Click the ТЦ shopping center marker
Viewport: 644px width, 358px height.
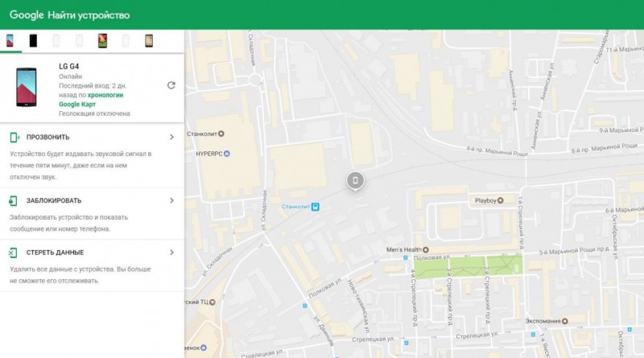point(213,302)
